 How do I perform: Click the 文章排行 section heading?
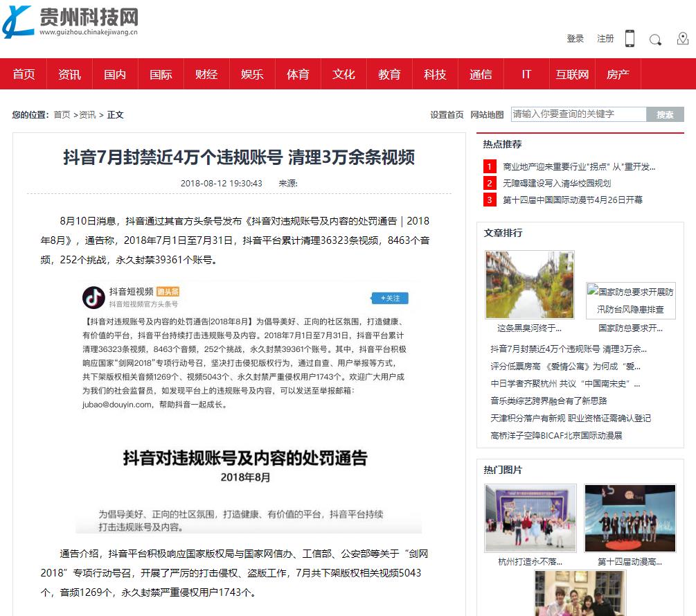click(x=503, y=233)
